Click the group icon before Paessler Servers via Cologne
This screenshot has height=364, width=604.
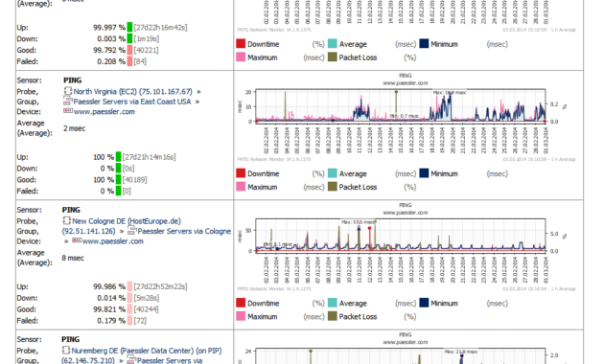coord(132,231)
